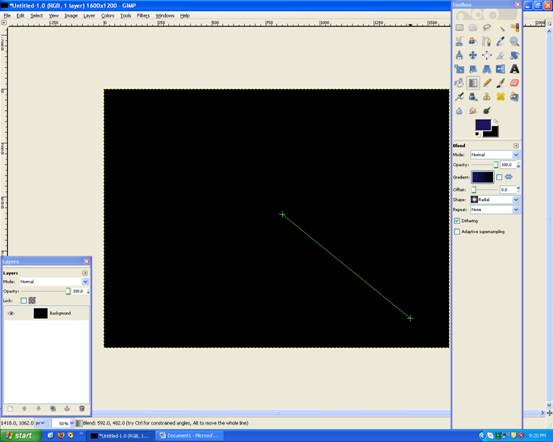Toggle the gradient Reverse checkbox

pyautogui.click(x=499, y=177)
